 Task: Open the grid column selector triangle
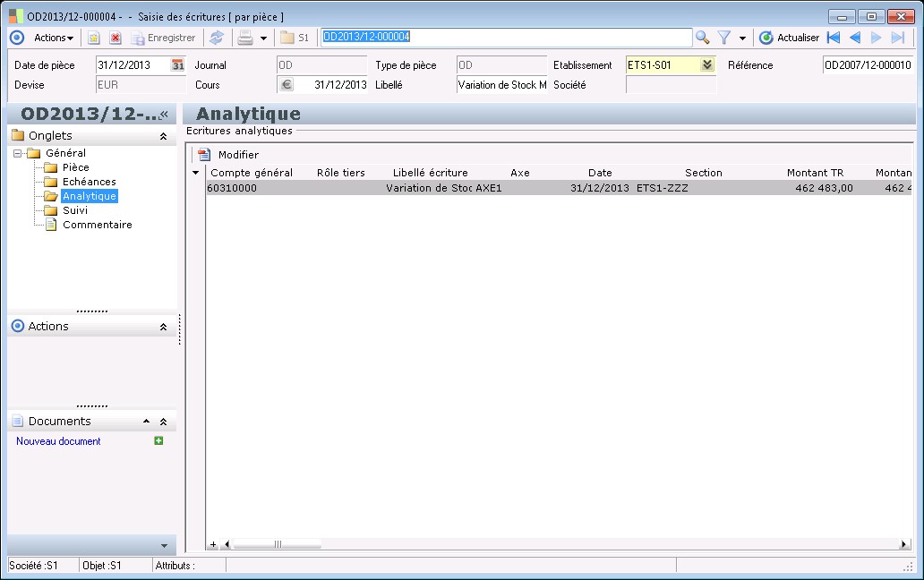click(x=196, y=173)
